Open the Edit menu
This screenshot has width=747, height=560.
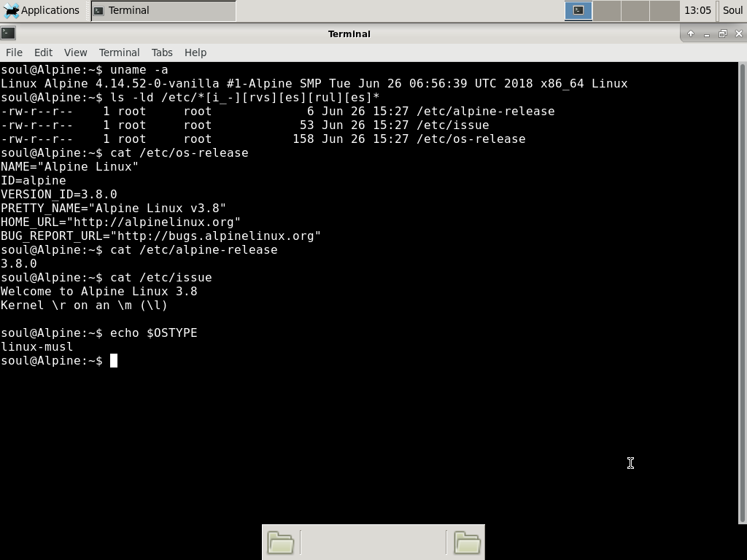[43, 52]
